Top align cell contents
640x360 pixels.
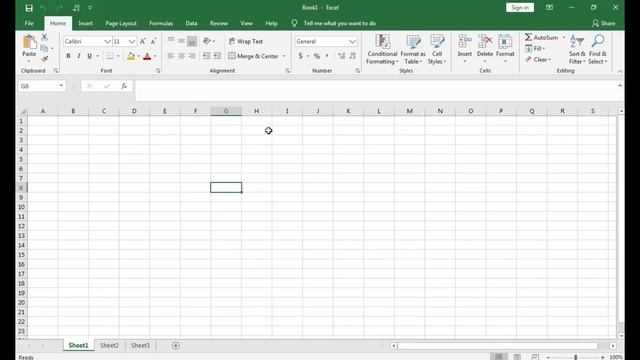click(171, 41)
